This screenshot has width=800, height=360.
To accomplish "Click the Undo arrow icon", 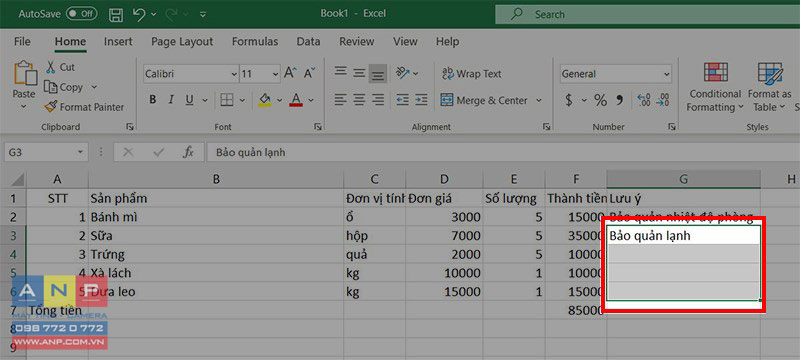I will pos(139,14).
